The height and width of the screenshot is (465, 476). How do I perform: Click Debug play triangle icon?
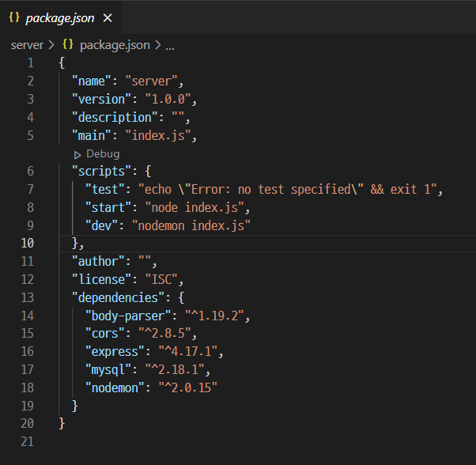[77, 155]
